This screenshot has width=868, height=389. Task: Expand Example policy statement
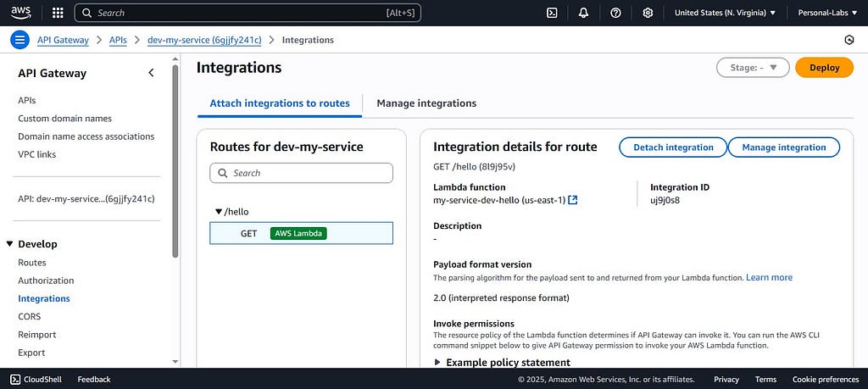(x=502, y=363)
